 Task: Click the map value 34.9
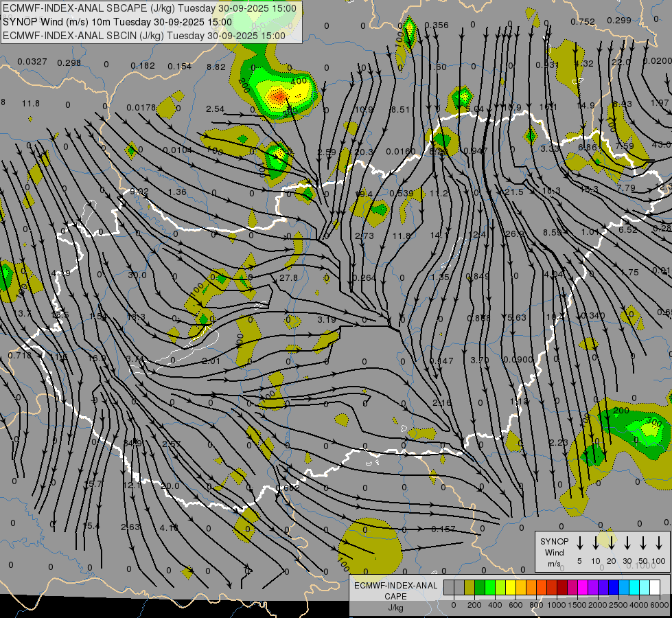pyautogui.click(x=132, y=443)
